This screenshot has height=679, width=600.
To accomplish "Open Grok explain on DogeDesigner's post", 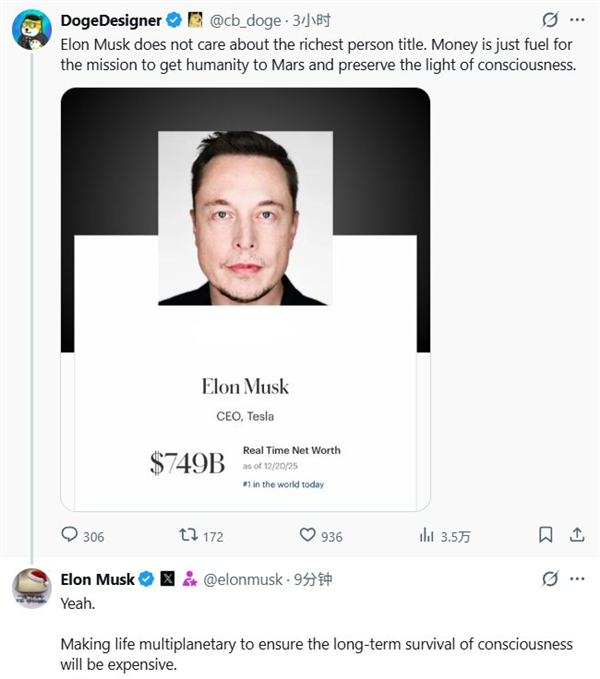I will coord(549,19).
